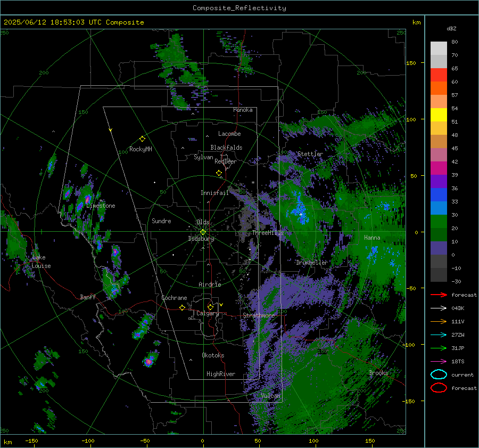Click the ThreeHills label

pos(268,233)
